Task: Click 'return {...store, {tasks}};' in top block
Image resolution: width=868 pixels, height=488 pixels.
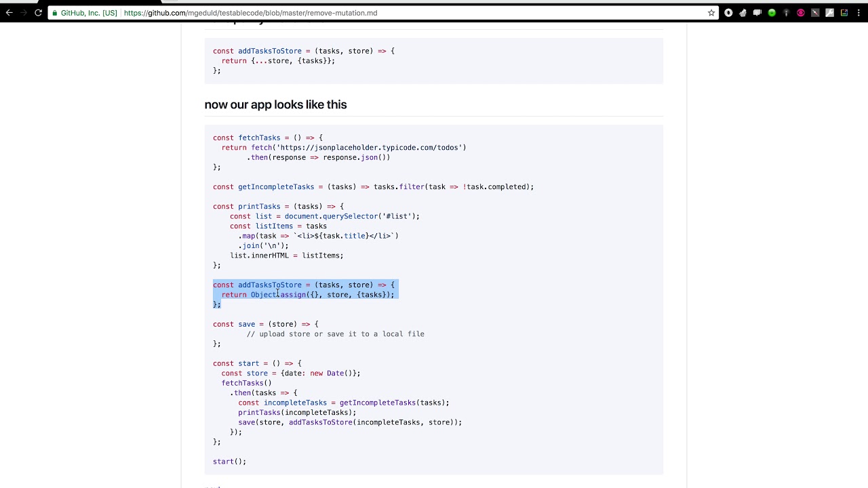Action: [x=278, y=61]
